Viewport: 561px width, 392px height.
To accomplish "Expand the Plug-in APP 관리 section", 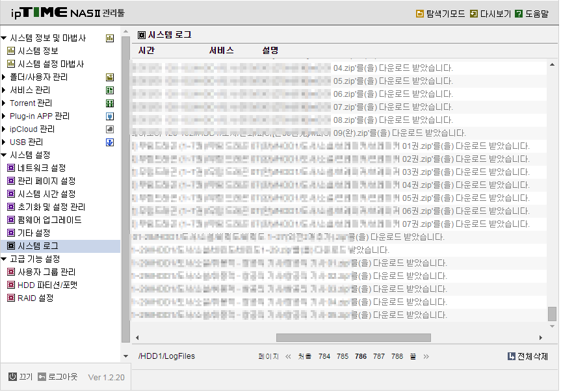I will (x=4, y=116).
